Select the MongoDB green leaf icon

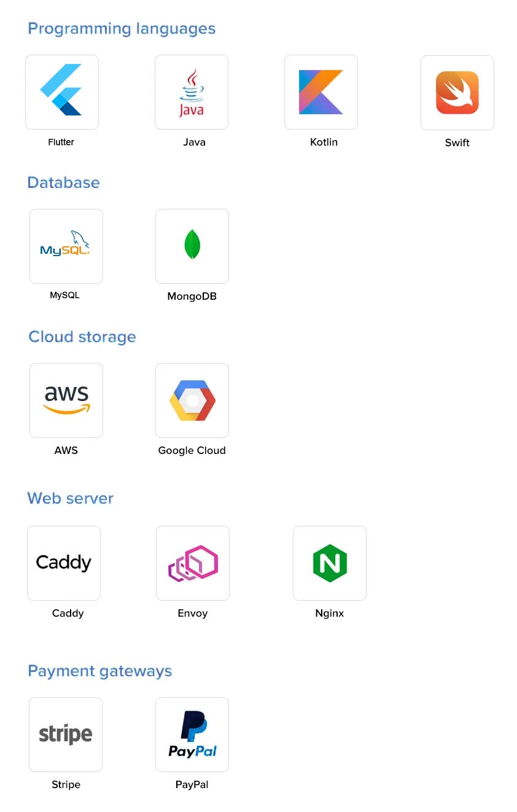(x=192, y=246)
